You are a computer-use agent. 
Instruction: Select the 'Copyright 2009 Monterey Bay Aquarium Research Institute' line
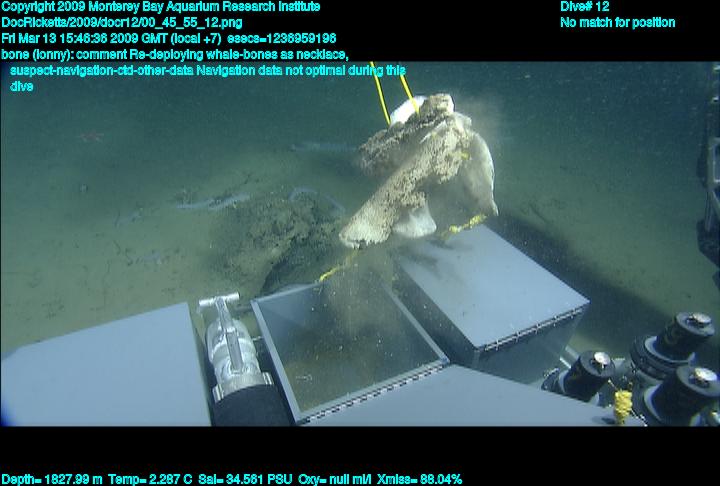point(161,7)
